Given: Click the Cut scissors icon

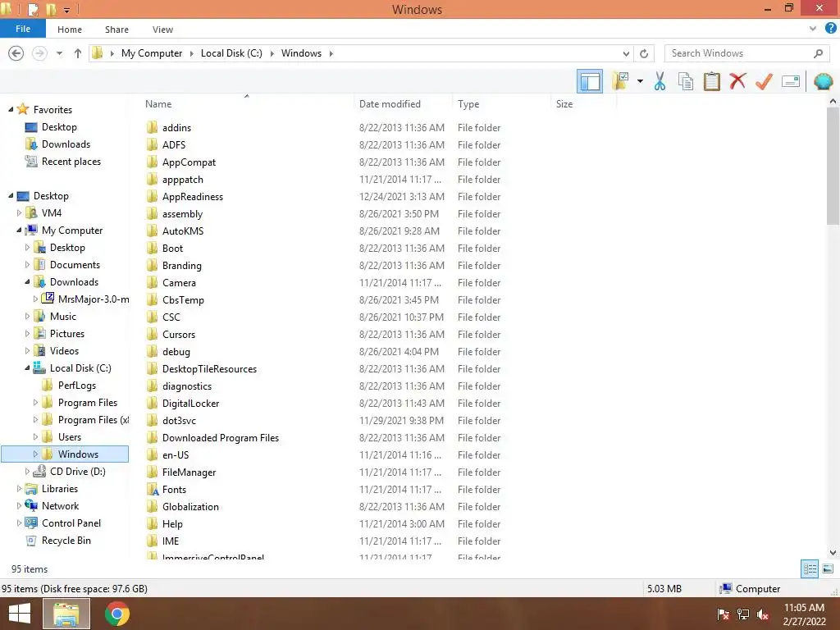Looking at the screenshot, I should point(660,81).
